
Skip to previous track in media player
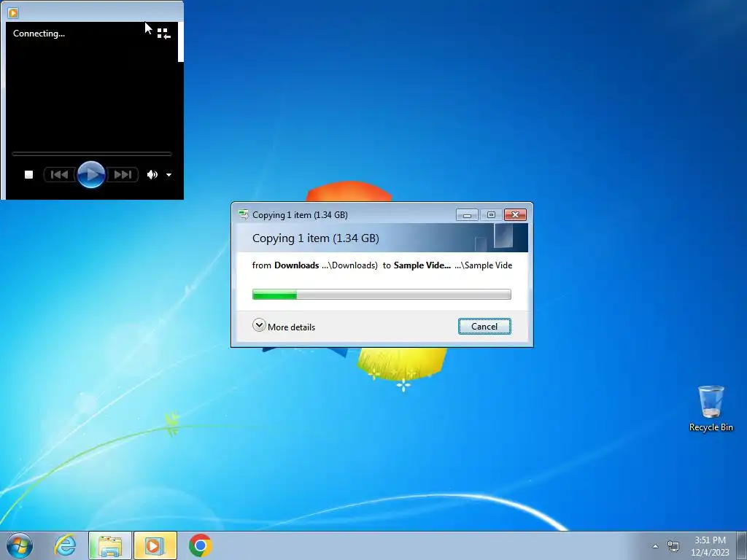pos(59,175)
